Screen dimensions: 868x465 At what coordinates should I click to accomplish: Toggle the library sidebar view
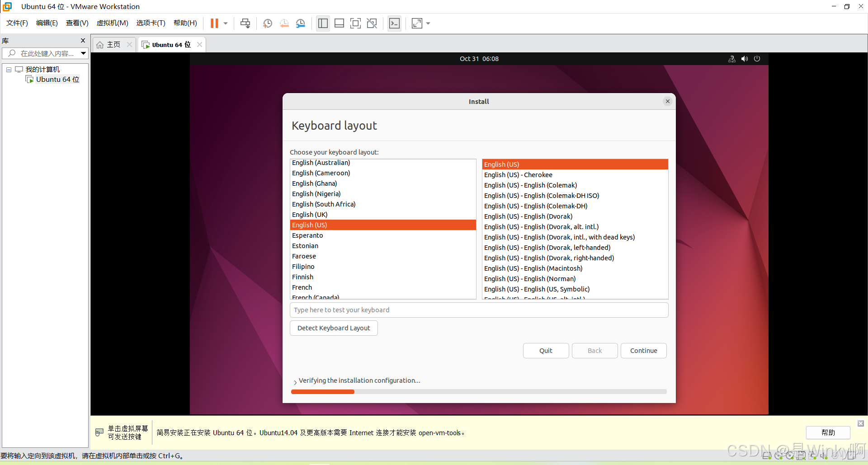point(323,23)
